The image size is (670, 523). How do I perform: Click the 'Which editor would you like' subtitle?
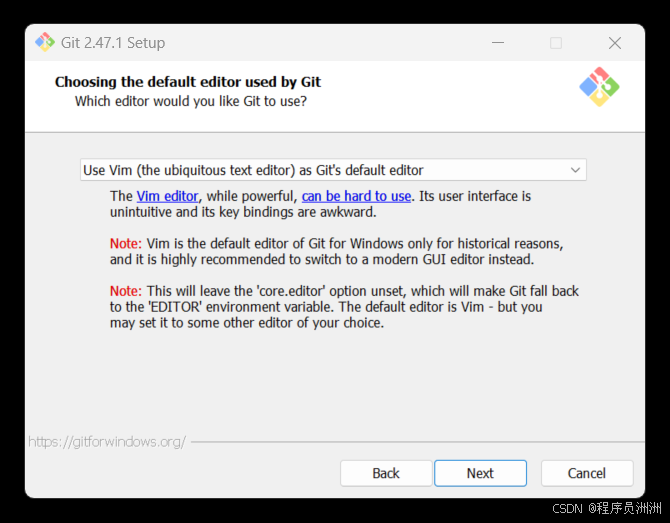(191, 101)
